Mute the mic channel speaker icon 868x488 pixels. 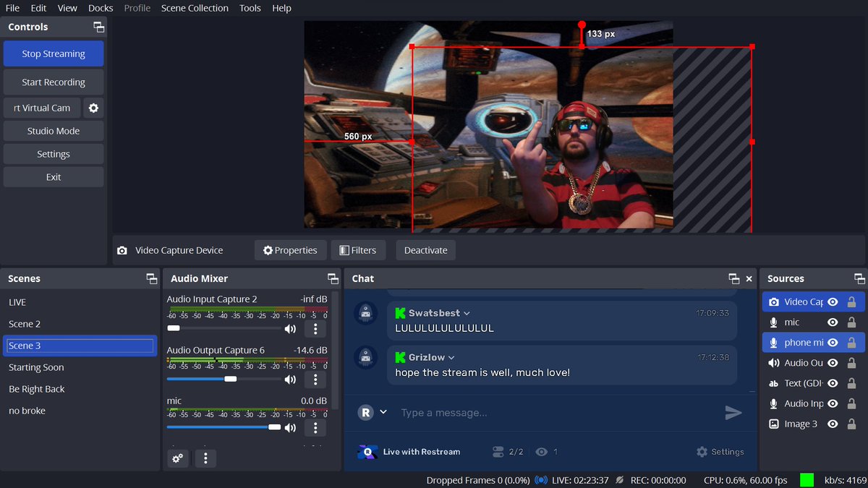[290, 428]
